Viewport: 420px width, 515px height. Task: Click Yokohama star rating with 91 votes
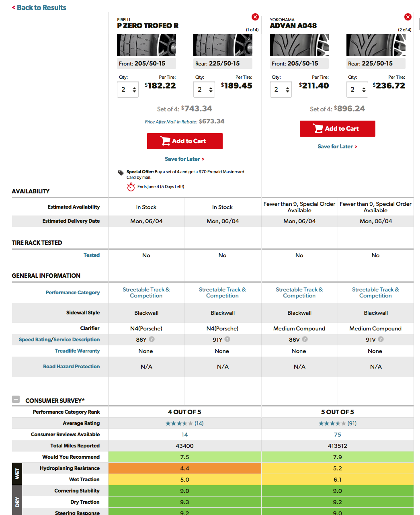click(337, 423)
